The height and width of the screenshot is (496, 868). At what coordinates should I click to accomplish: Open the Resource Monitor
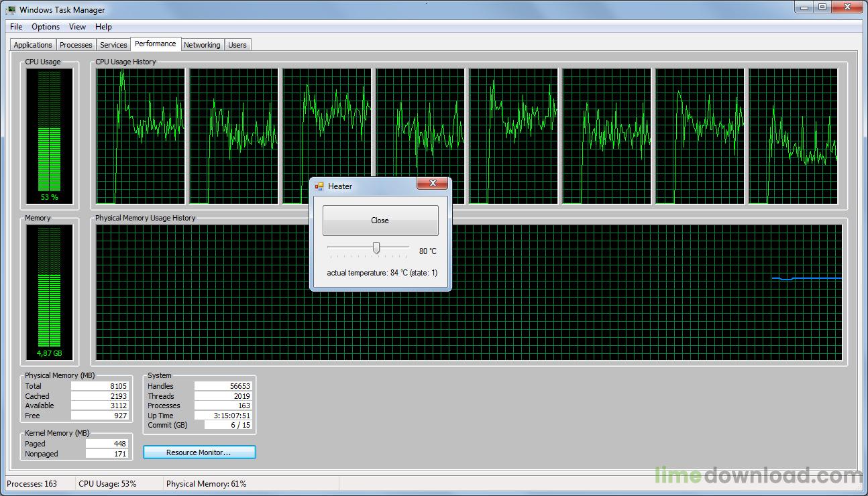coord(199,452)
